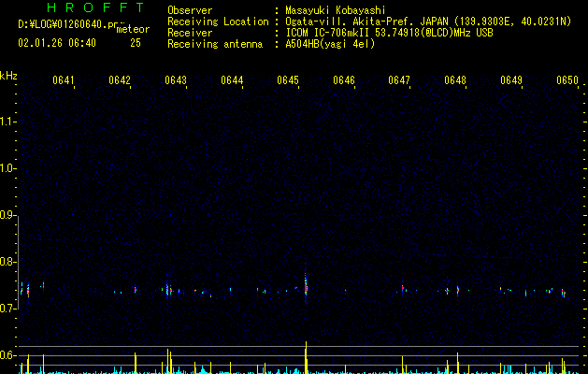Viewport: 588px width, 374px height.
Task: Click the 0.7 frequency axis label
Action: (7, 309)
